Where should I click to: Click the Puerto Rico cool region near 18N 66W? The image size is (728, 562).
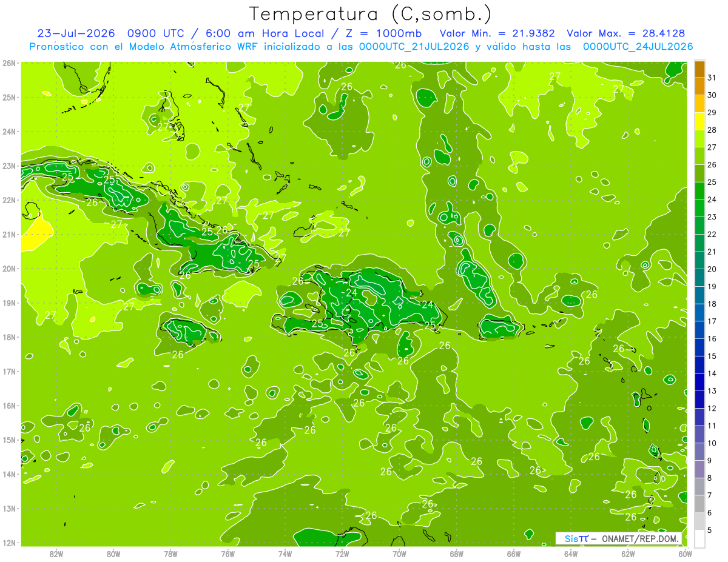500,327
